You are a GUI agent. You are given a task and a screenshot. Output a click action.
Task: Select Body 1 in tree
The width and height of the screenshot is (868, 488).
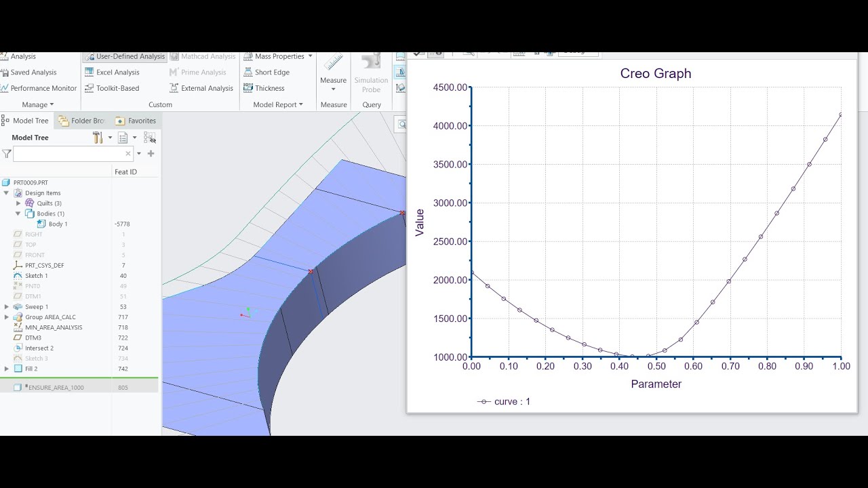coord(52,224)
